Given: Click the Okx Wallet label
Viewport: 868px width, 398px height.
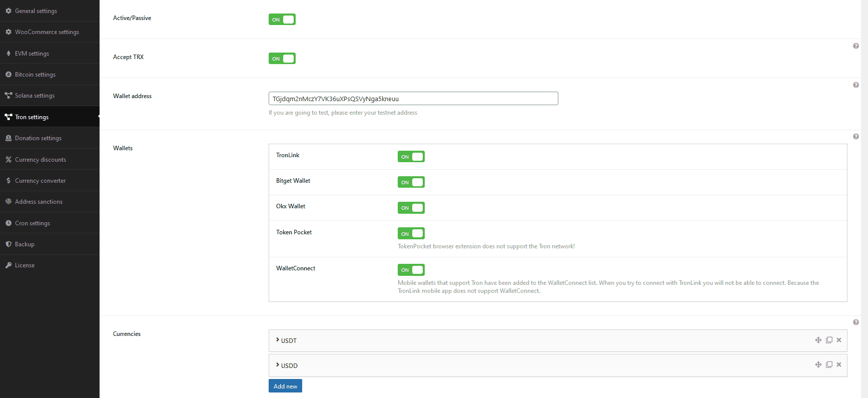Looking at the screenshot, I should click(291, 206).
